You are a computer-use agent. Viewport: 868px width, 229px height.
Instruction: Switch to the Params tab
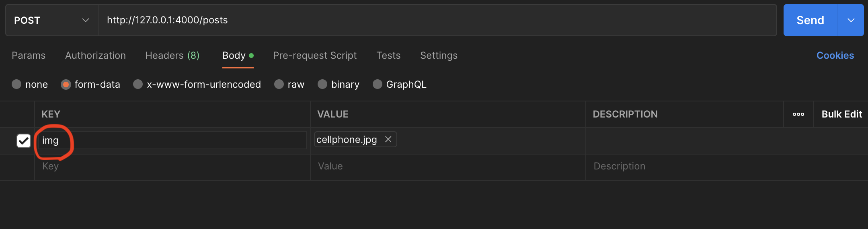pyautogui.click(x=29, y=56)
